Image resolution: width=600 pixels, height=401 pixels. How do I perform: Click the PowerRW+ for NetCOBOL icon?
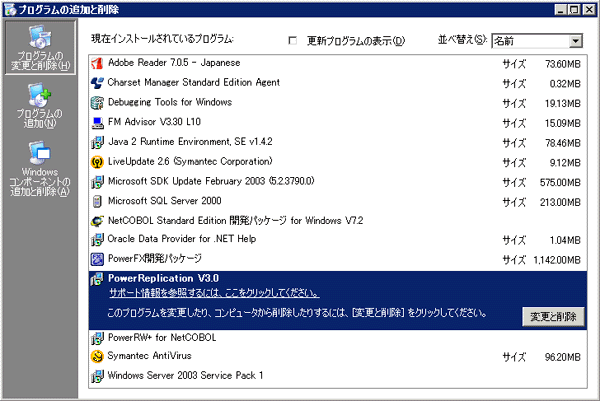(x=97, y=338)
